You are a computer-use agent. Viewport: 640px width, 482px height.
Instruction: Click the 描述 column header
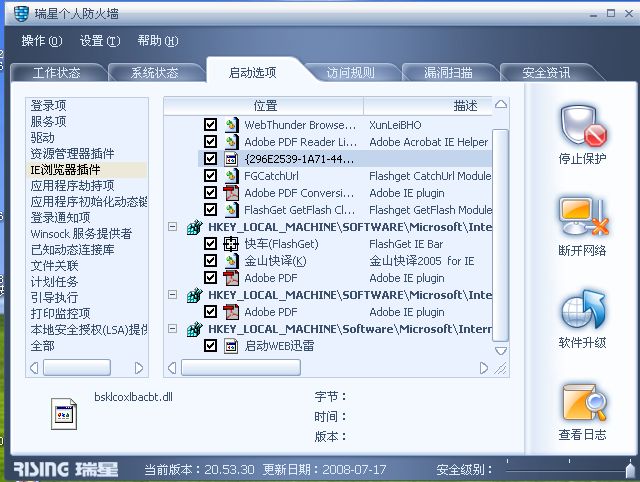click(x=428, y=106)
